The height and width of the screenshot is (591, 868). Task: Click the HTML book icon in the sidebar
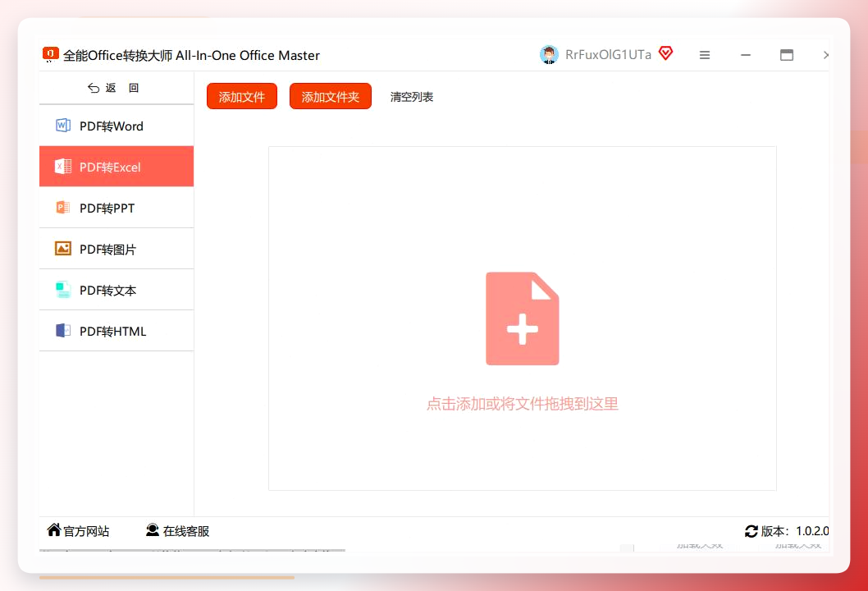pyautogui.click(x=63, y=331)
